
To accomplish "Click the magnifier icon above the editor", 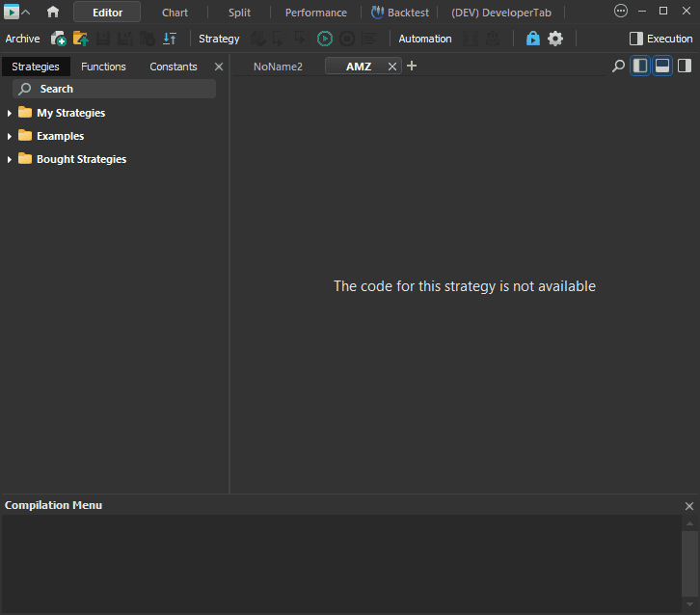I will pyautogui.click(x=618, y=67).
